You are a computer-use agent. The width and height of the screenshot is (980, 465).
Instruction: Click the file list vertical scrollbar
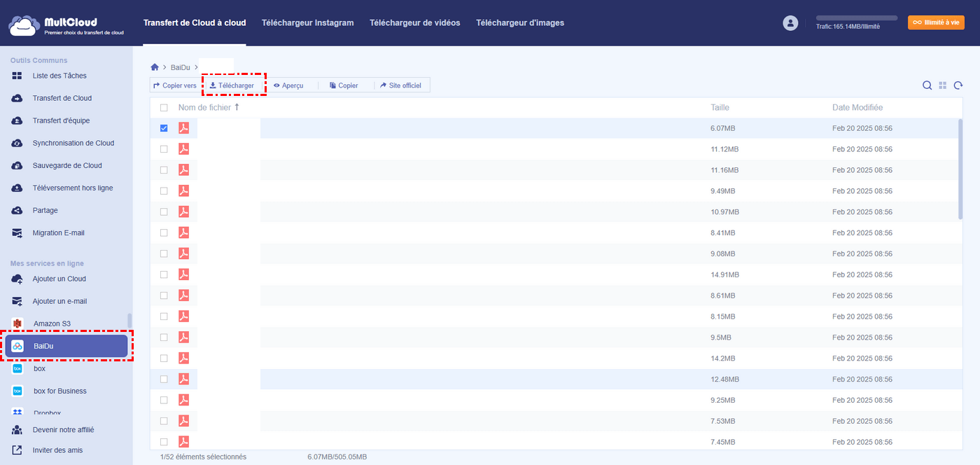(x=960, y=169)
